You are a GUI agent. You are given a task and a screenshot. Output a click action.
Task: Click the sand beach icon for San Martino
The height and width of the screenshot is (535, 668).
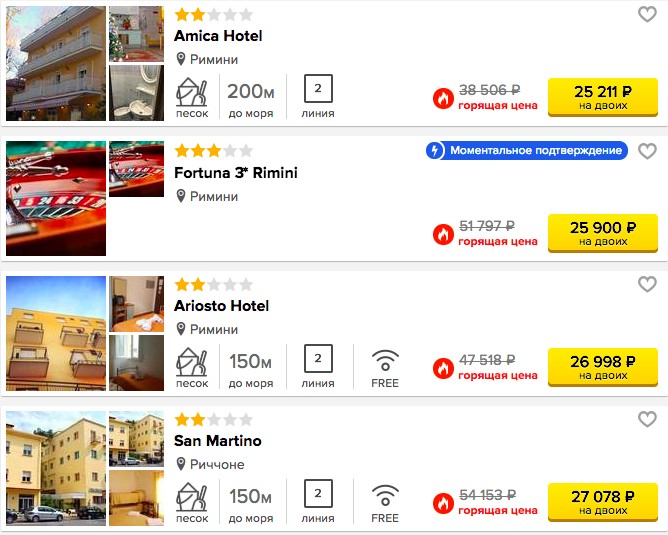[x=192, y=497]
